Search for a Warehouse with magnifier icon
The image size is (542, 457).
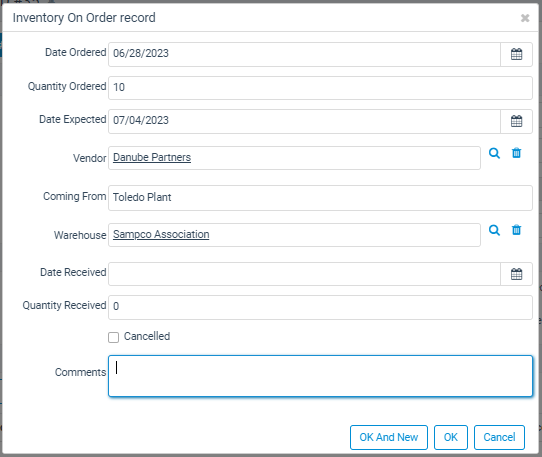click(x=494, y=230)
